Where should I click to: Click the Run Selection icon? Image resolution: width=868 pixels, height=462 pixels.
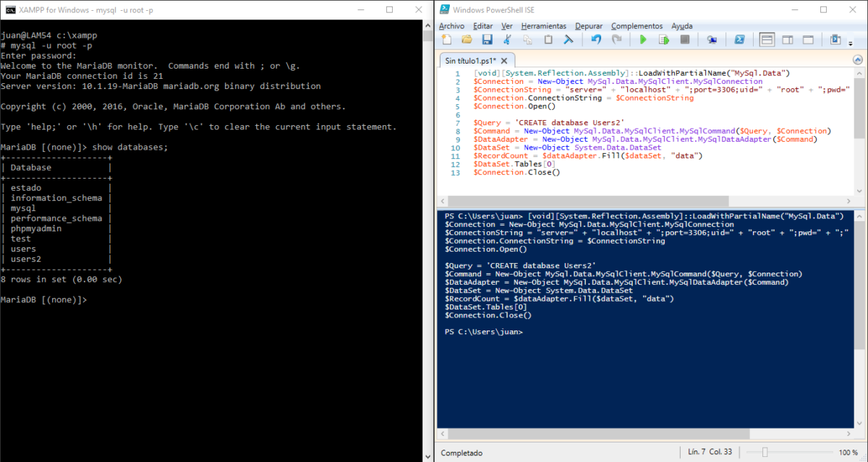663,40
